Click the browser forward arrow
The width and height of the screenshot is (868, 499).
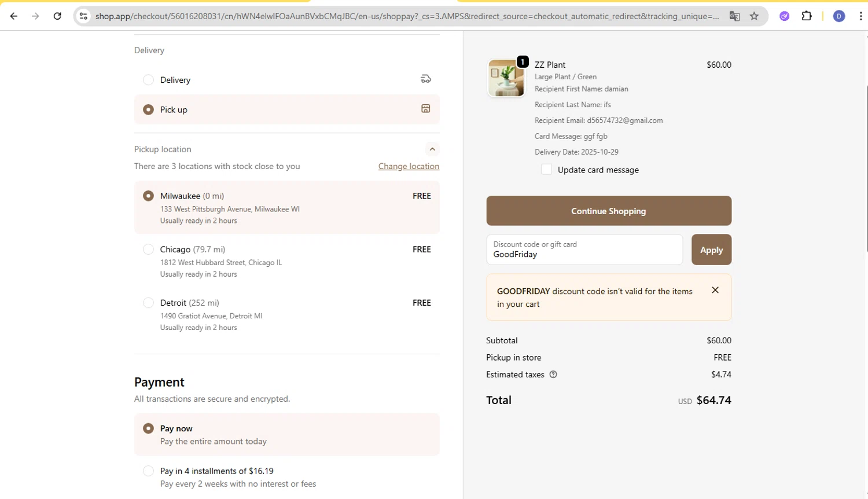click(35, 16)
